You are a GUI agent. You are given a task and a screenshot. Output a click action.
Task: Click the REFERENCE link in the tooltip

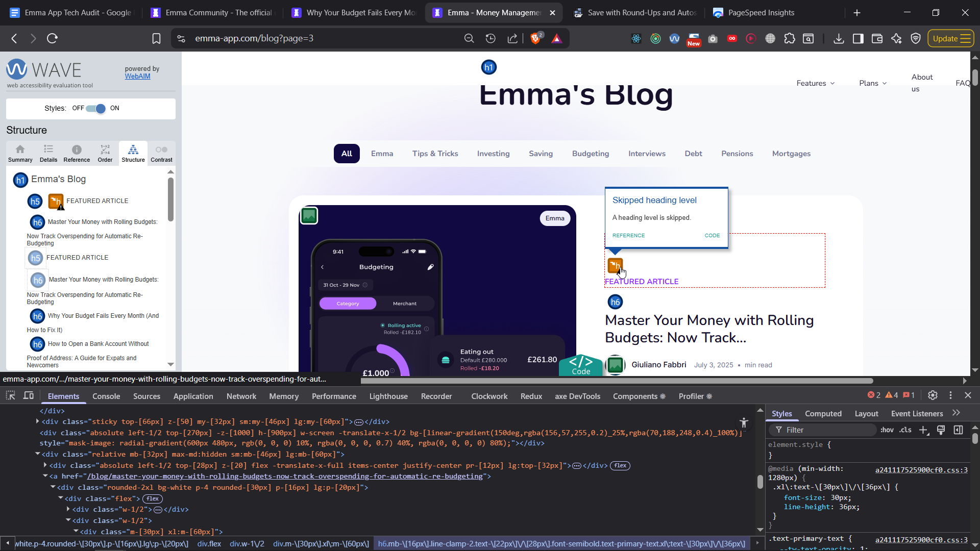click(x=628, y=236)
